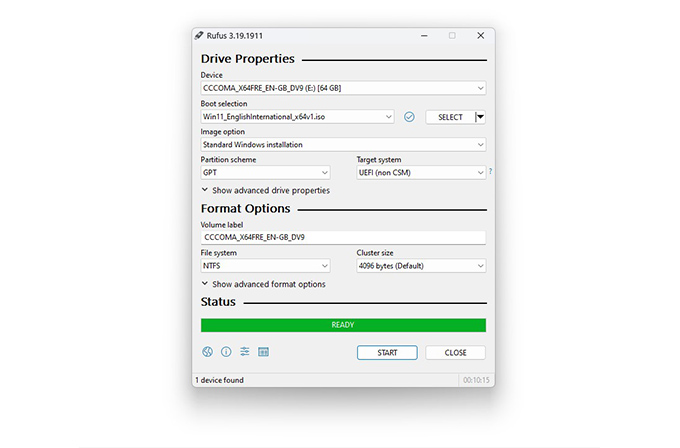Click the CLOSE button

pyautogui.click(x=455, y=353)
